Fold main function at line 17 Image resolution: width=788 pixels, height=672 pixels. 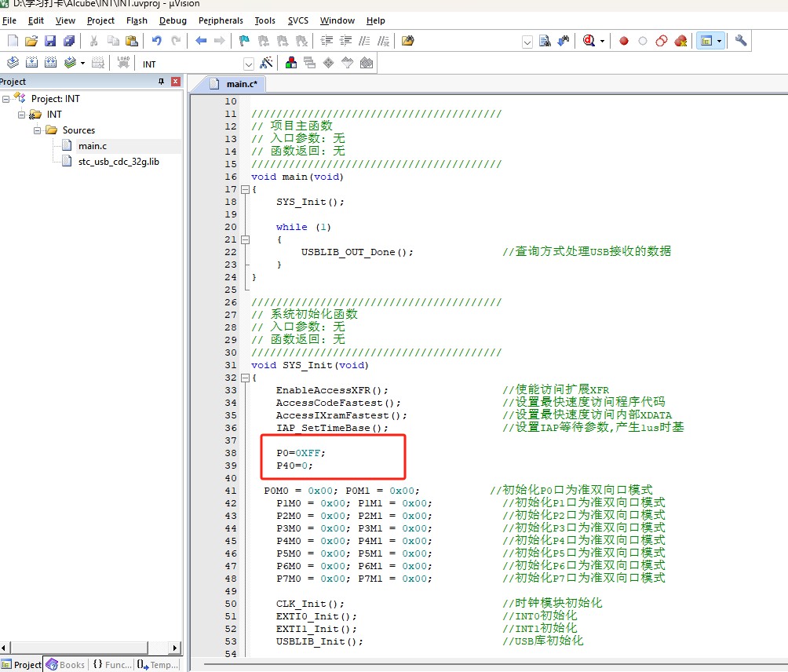coord(245,189)
